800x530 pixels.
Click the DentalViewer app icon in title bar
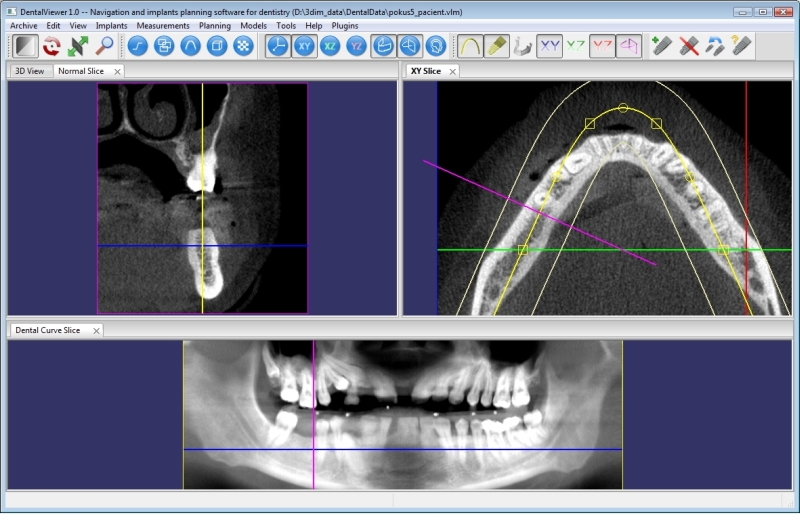point(11,11)
